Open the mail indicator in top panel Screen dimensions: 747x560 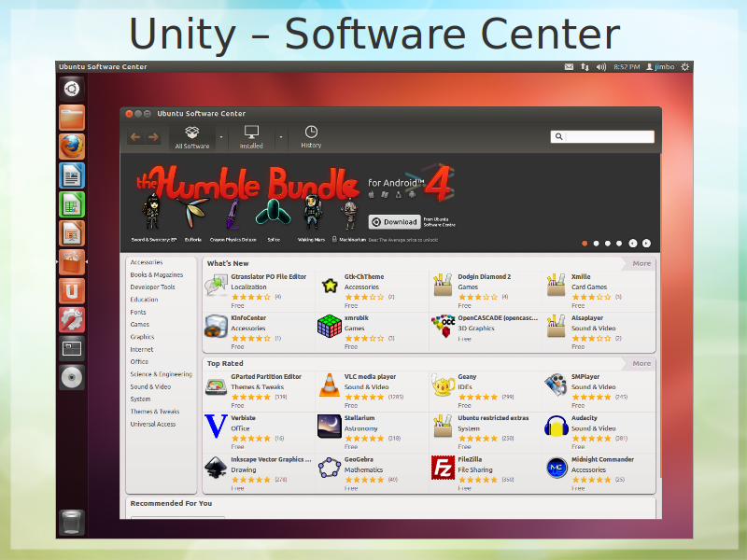(x=569, y=67)
